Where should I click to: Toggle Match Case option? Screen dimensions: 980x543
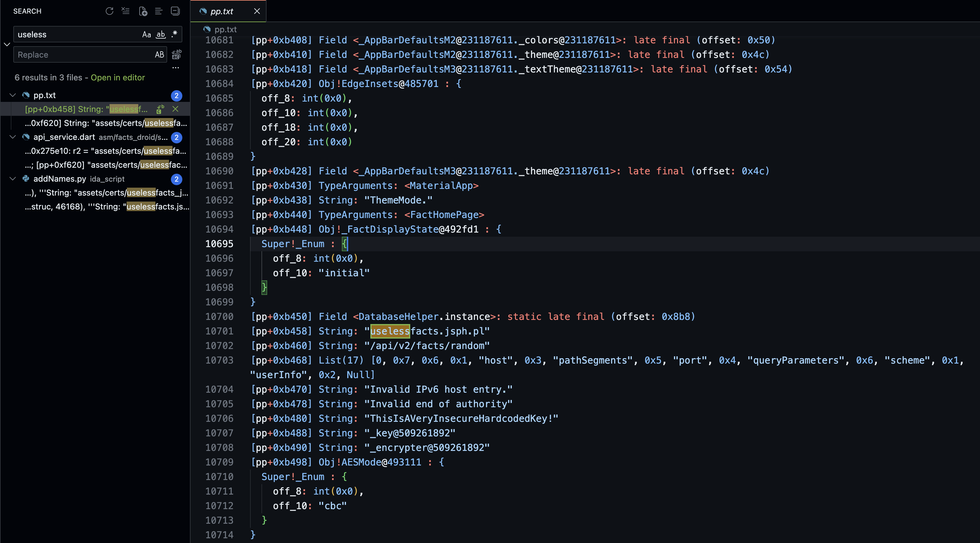(x=147, y=34)
